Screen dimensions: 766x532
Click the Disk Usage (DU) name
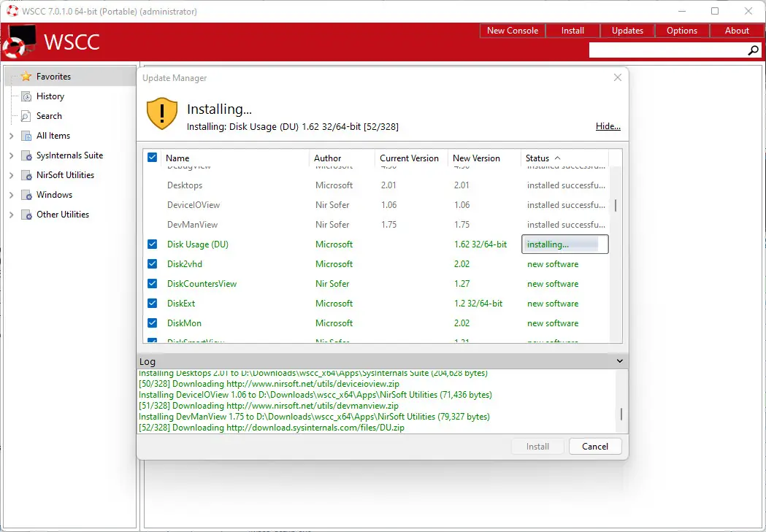click(197, 244)
